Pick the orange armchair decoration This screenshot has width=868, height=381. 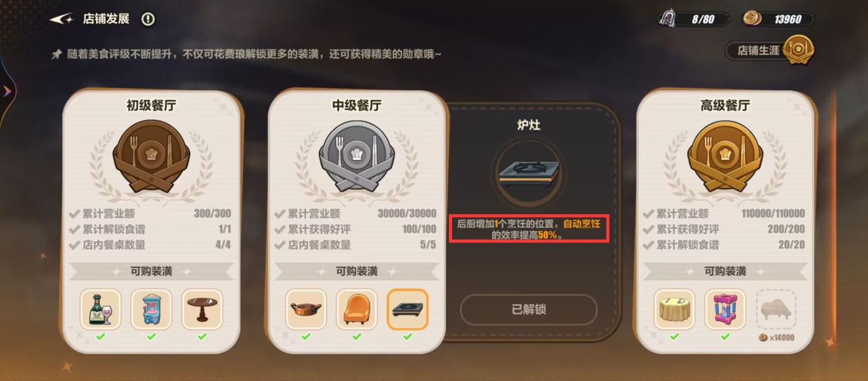[x=357, y=309]
